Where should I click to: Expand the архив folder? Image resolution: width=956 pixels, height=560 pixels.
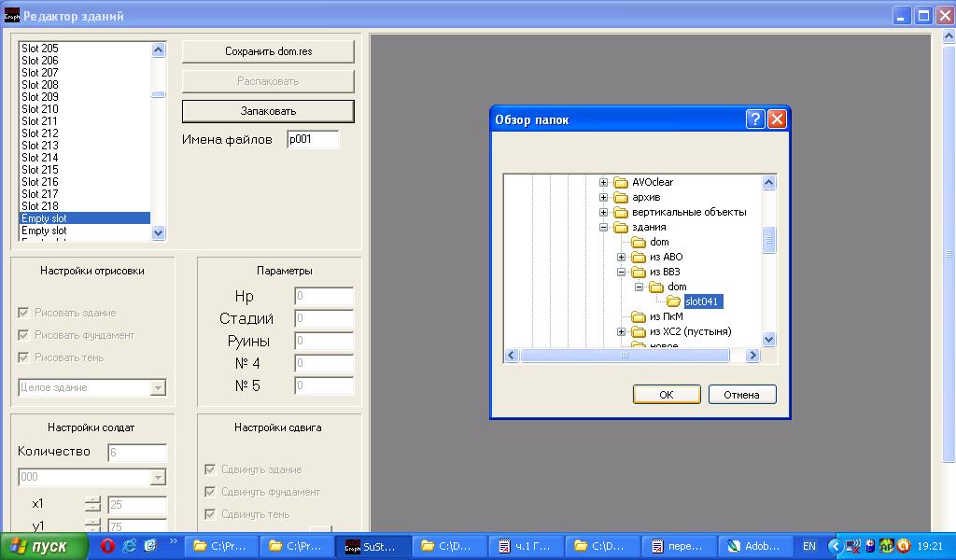point(604,198)
